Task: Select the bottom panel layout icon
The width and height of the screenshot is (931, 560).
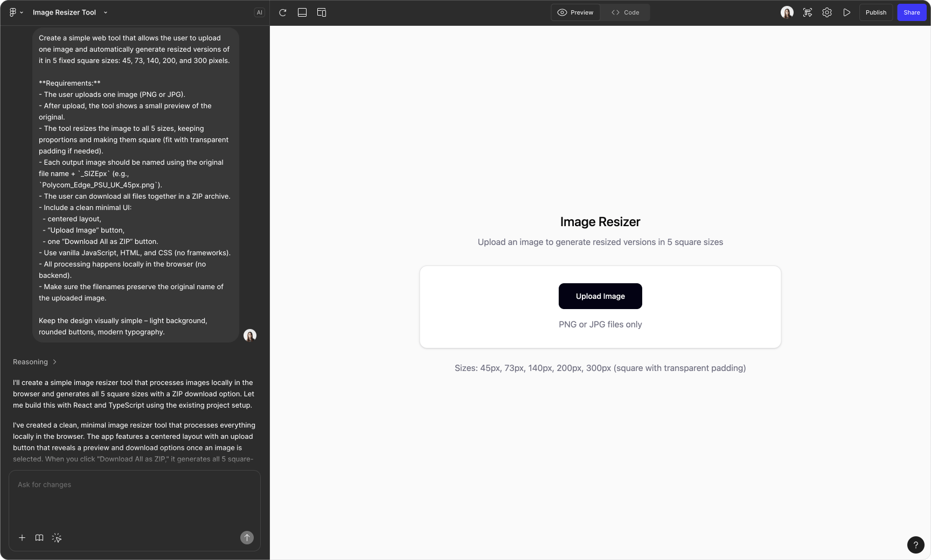Action: 302,12
